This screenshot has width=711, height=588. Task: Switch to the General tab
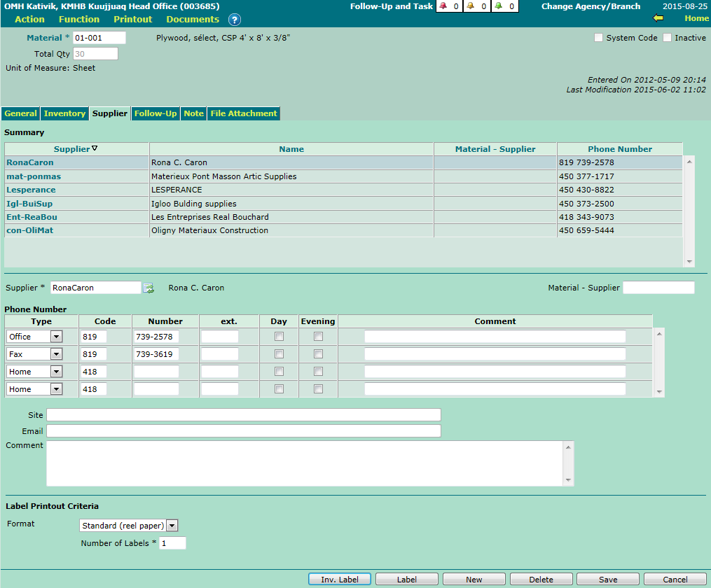coord(20,113)
